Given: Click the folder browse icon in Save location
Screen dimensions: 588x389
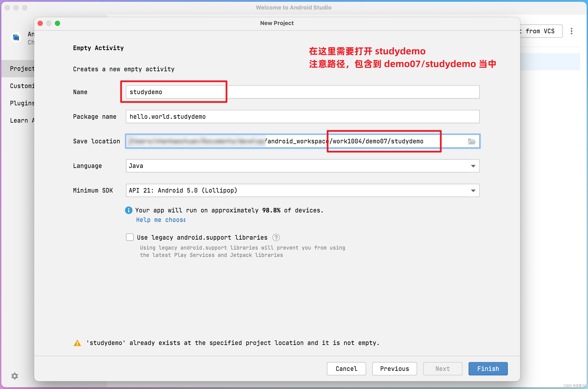Looking at the screenshot, I should coord(472,141).
